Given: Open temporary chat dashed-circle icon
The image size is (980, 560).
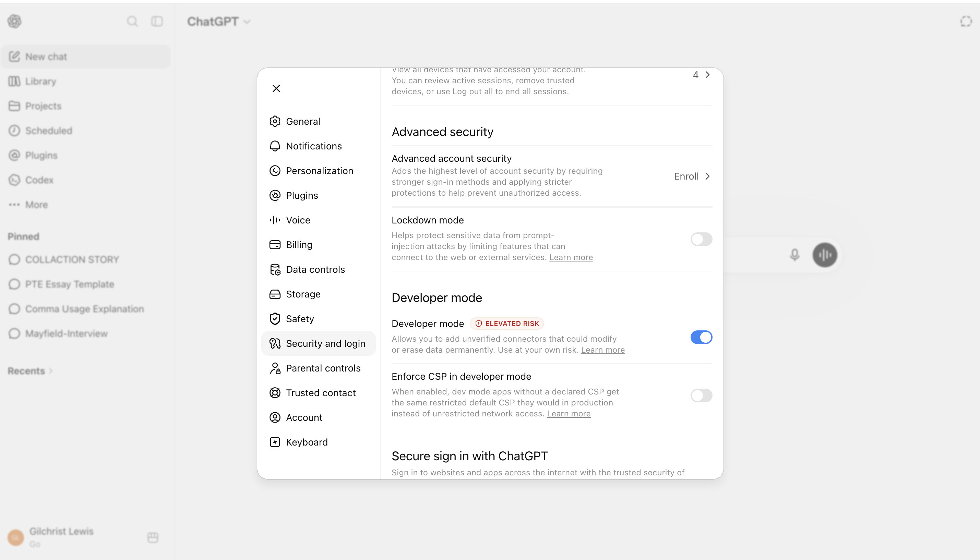Looking at the screenshot, I should click(966, 21).
